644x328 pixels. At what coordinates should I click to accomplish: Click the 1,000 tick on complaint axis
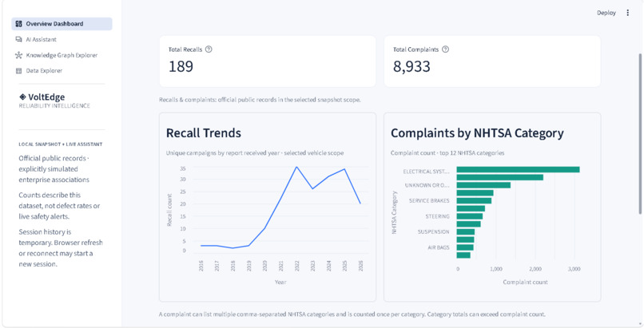(x=495, y=269)
